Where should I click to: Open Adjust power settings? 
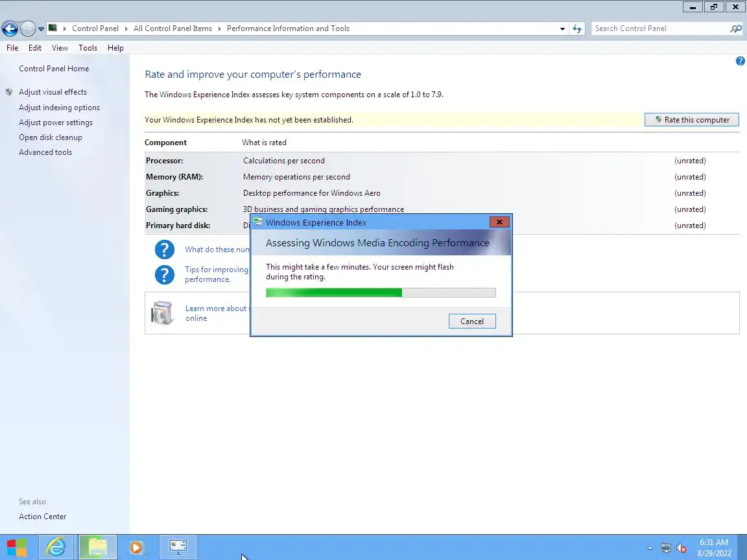[56, 122]
